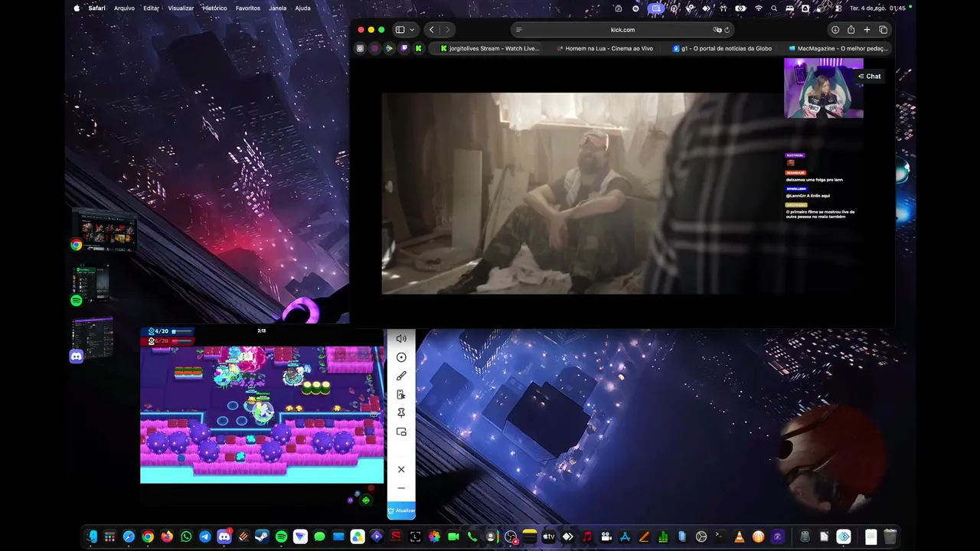Open the Histórico menu

[214, 8]
